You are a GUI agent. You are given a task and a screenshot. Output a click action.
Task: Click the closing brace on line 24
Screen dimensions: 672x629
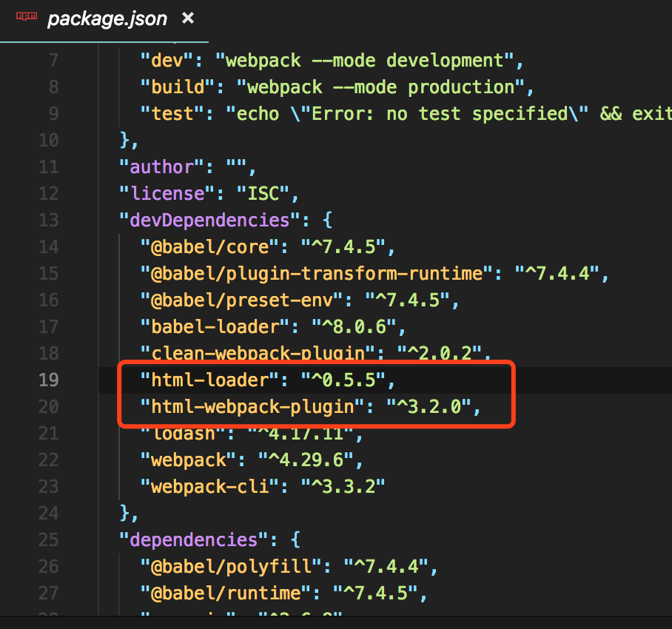[x=125, y=514]
